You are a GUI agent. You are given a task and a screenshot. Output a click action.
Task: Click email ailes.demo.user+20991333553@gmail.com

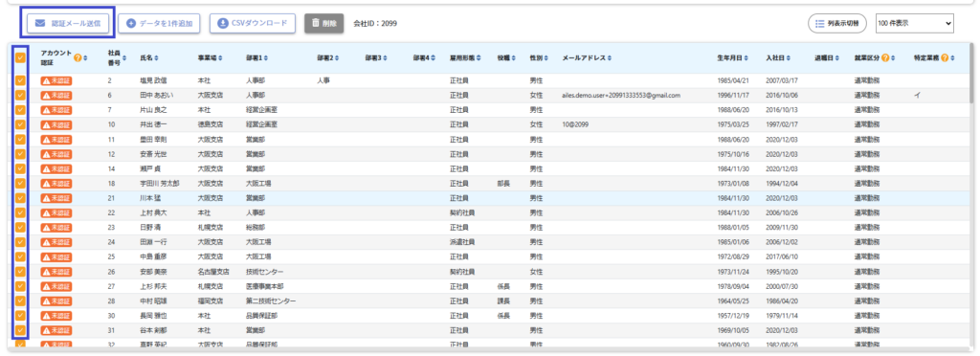coord(621,96)
